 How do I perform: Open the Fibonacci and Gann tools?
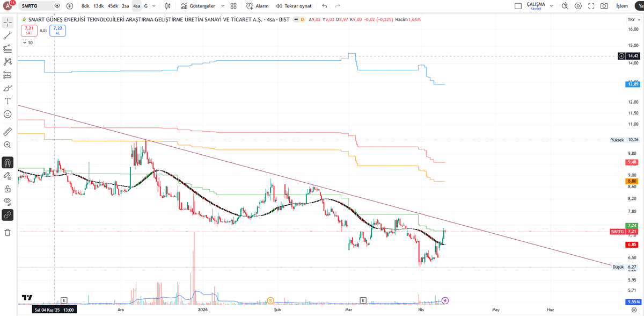[x=8, y=48]
